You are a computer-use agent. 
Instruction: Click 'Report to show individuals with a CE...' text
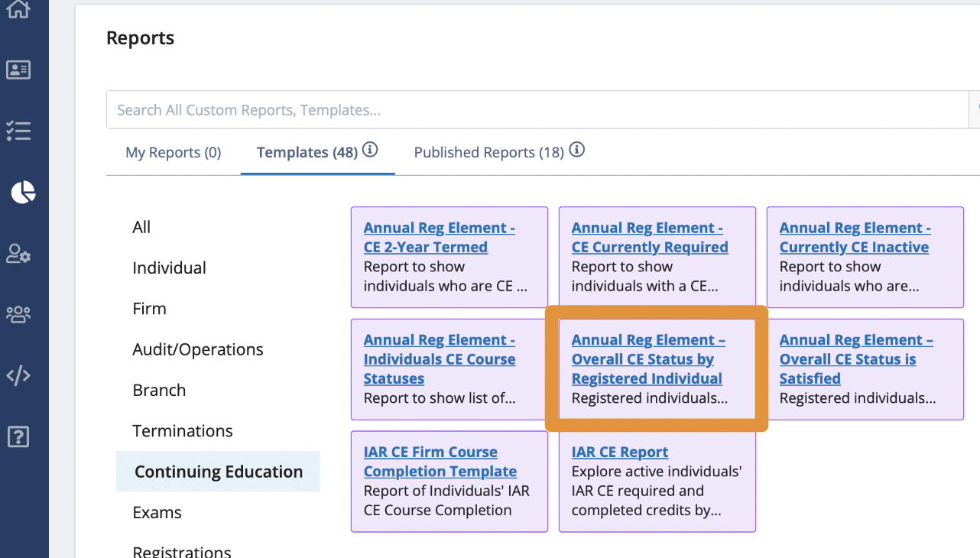[x=644, y=277]
